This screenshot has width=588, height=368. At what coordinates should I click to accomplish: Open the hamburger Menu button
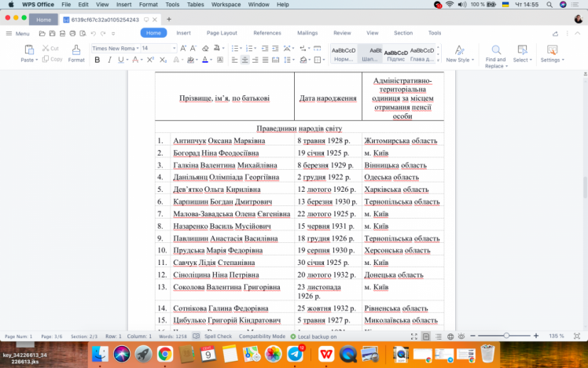tap(17, 33)
